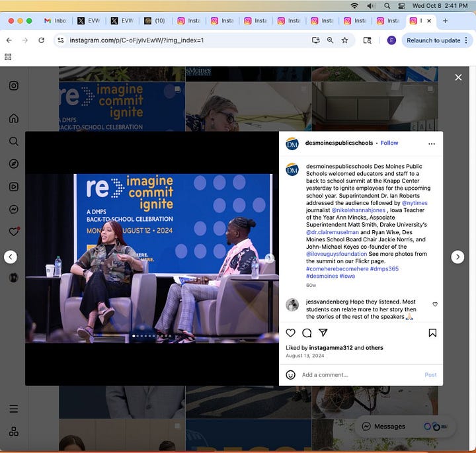This screenshot has width=476, height=453.
Task: Switch to the (10) tab
Action: tap(155, 21)
